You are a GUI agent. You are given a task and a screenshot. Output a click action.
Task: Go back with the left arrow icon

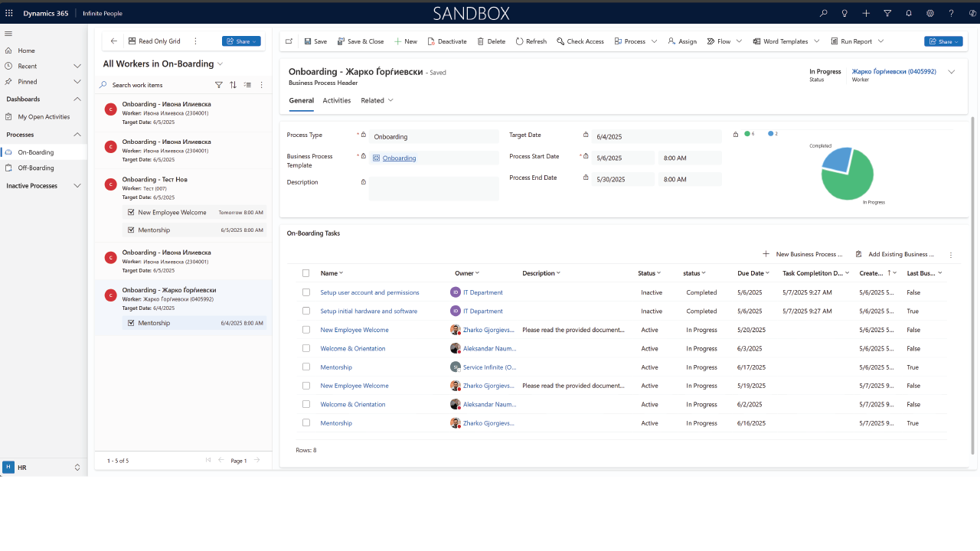click(114, 41)
